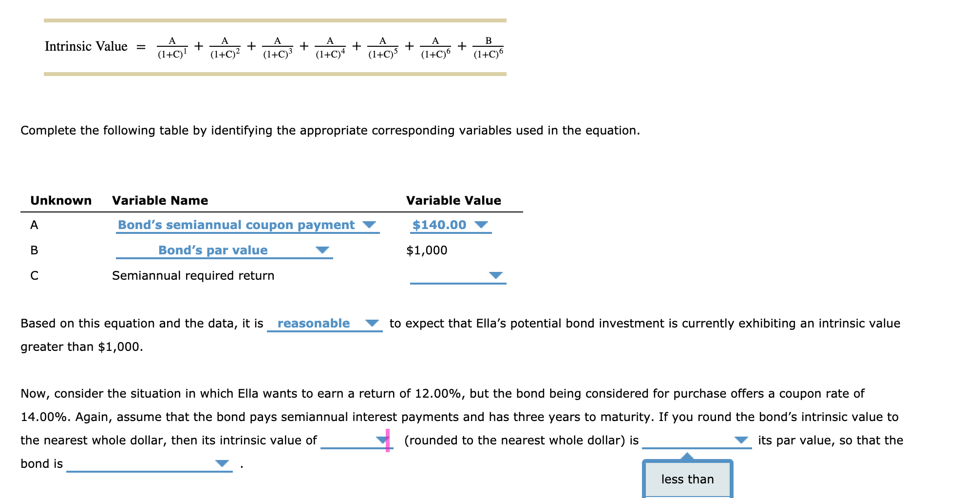980x498 pixels.
Task: Click the highlighted 'less than' option box
Action: pos(687,479)
